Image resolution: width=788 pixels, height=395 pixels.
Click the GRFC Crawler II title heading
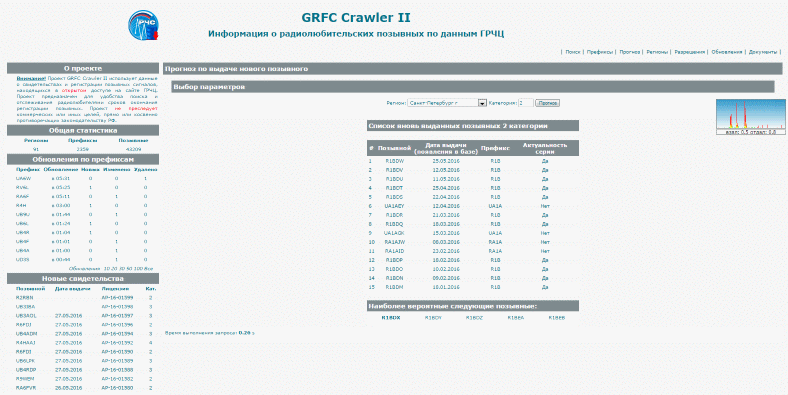tap(356, 18)
